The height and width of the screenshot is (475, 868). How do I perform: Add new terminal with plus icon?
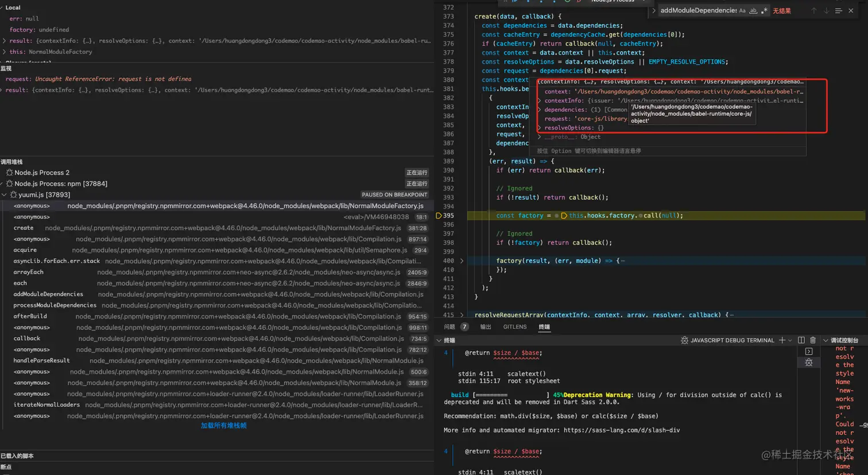pos(782,340)
